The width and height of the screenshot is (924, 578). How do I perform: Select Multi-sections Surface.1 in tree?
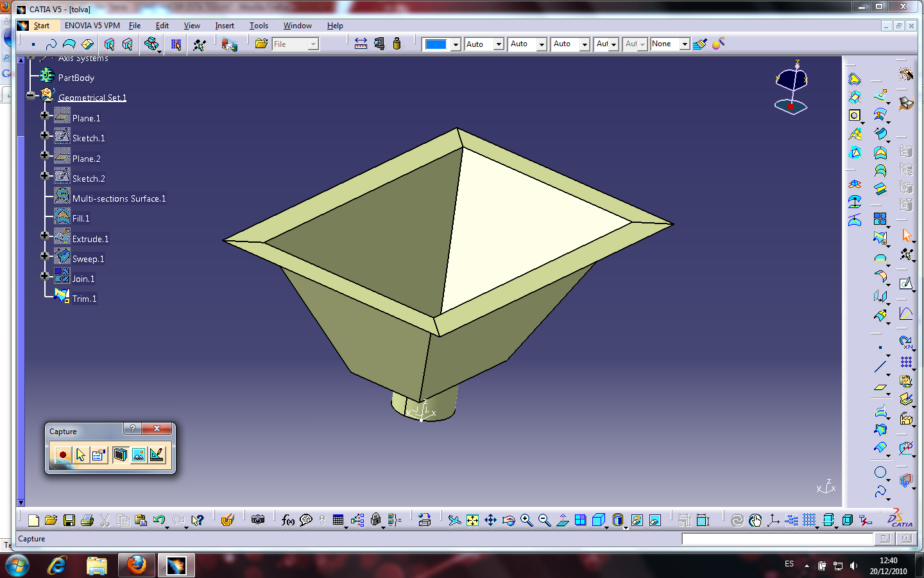[119, 198]
